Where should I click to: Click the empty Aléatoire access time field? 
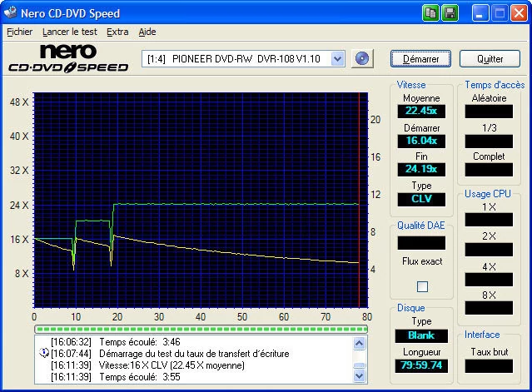click(489, 112)
